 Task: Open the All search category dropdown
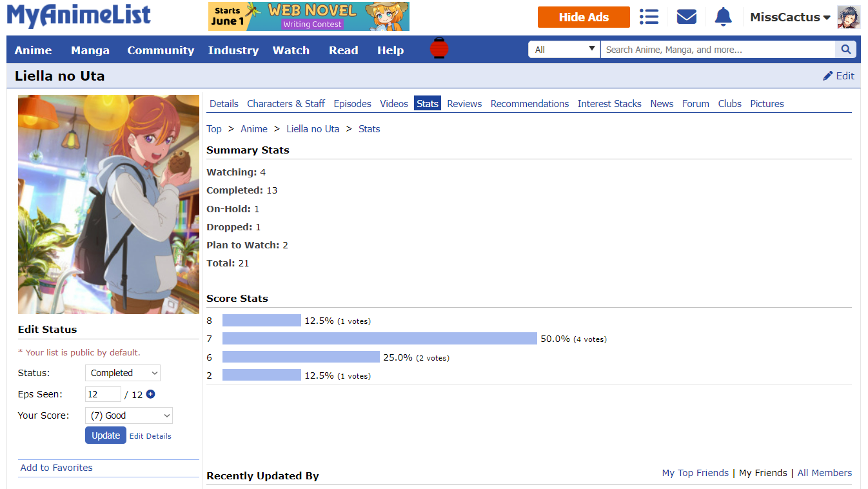tap(564, 50)
